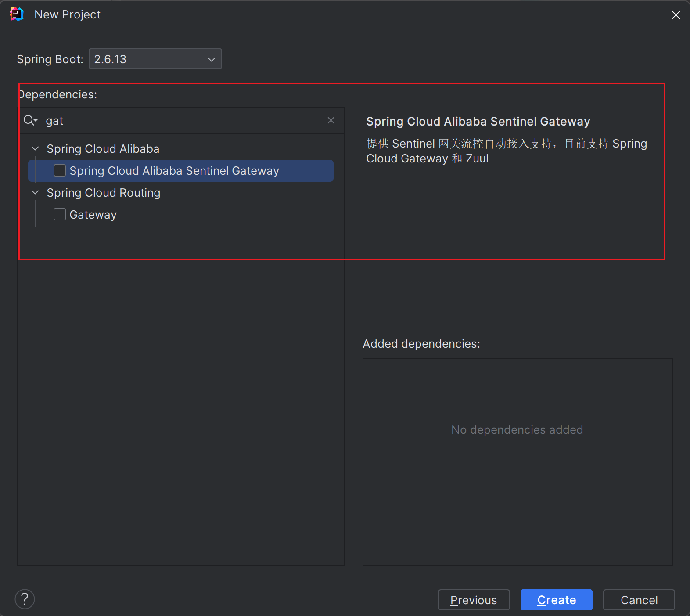This screenshot has height=616, width=690.
Task: Collapse the Spring Cloud Alibaba group
Action: 36,148
